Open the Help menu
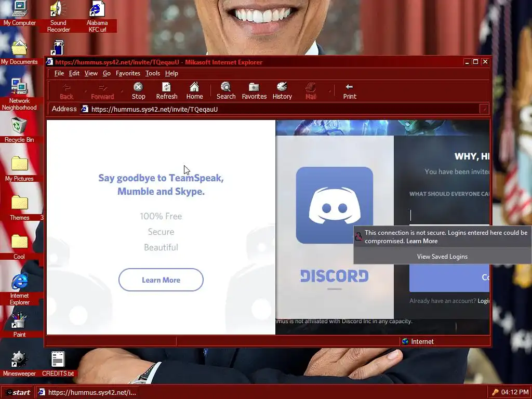Image resolution: width=532 pixels, height=399 pixels. [171, 73]
